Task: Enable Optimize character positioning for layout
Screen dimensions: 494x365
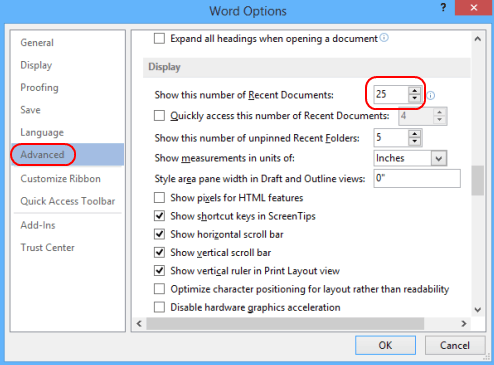Action: pyautogui.click(x=159, y=289)
